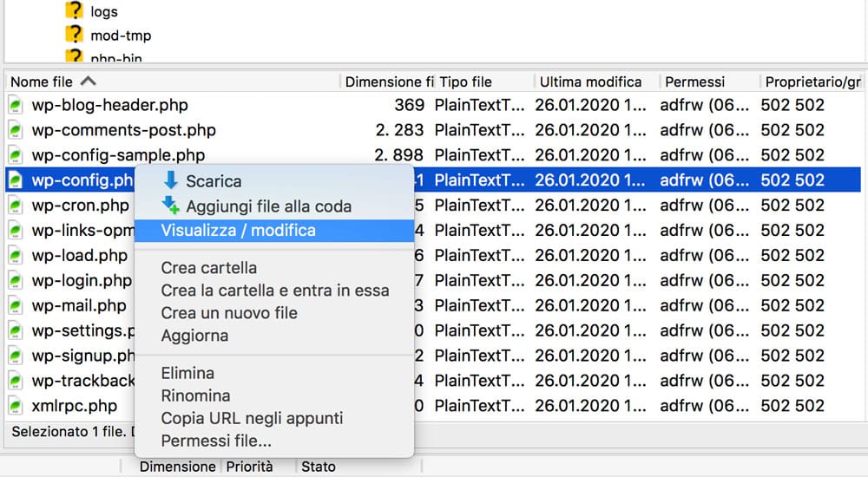
Task: Click the queue Priorità column header
Action: tap(249, 467)
